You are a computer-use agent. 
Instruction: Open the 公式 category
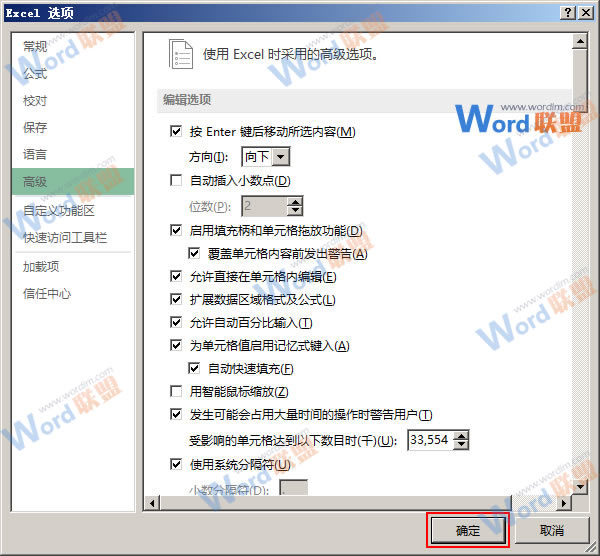coord(35,73)
